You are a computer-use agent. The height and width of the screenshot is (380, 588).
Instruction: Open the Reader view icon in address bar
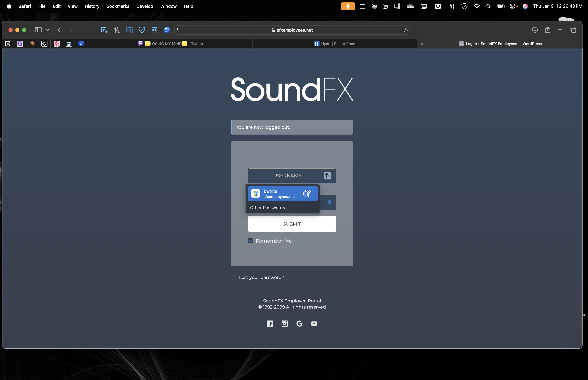179,30
